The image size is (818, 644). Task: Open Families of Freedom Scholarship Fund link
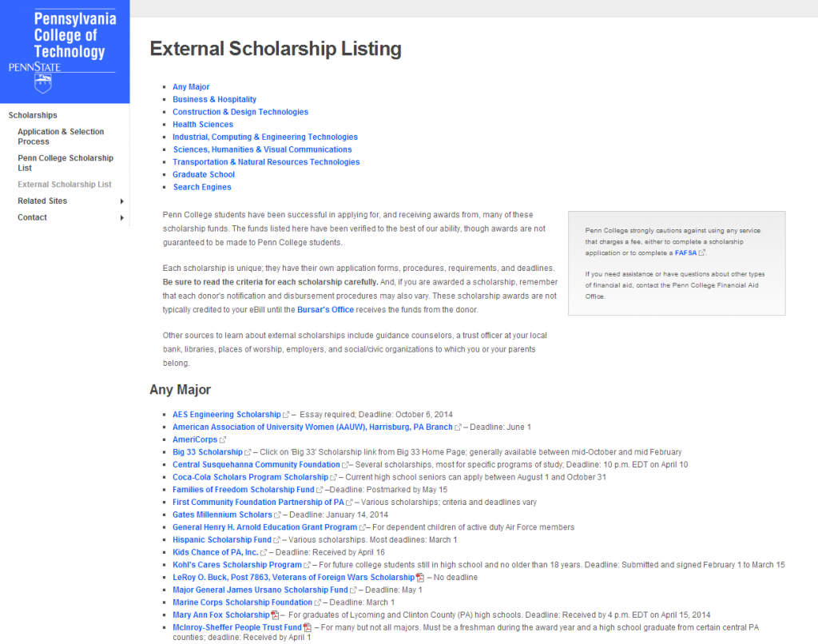tap(244, 490)
